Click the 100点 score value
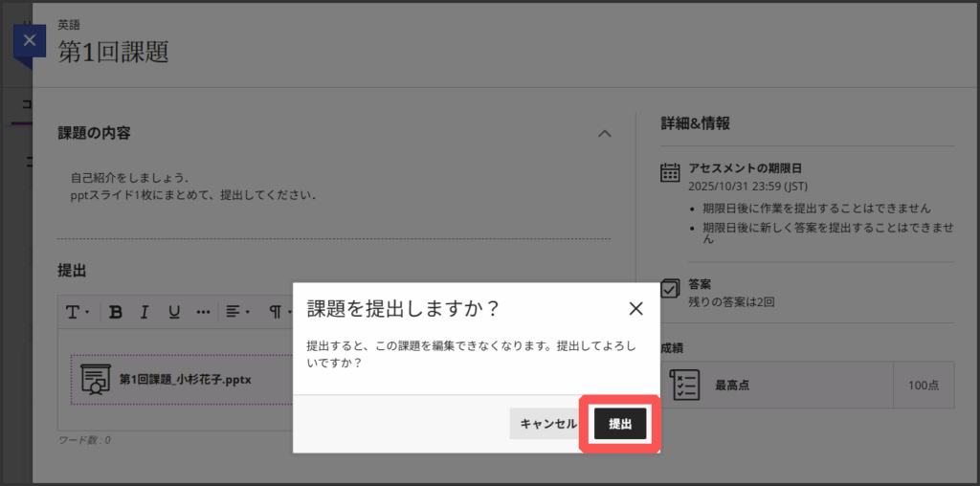Image resolution: width=980 pixels, height=486 pixels. (923, 385)
